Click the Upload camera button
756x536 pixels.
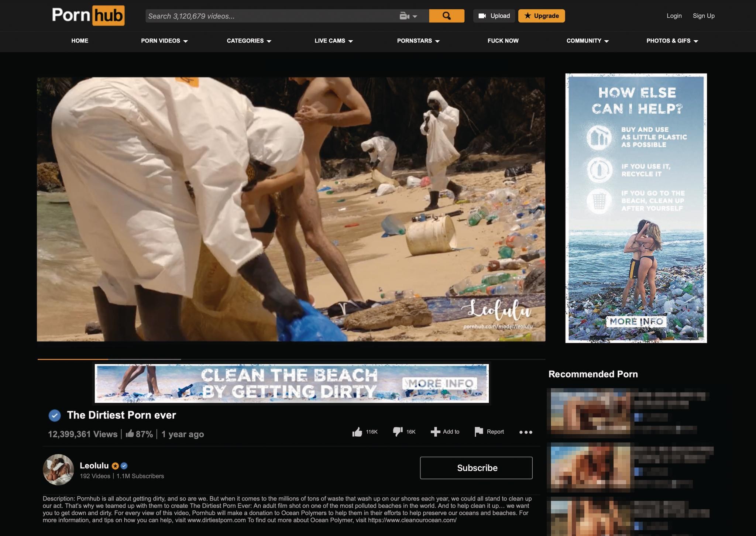click(x=494, y=16)
